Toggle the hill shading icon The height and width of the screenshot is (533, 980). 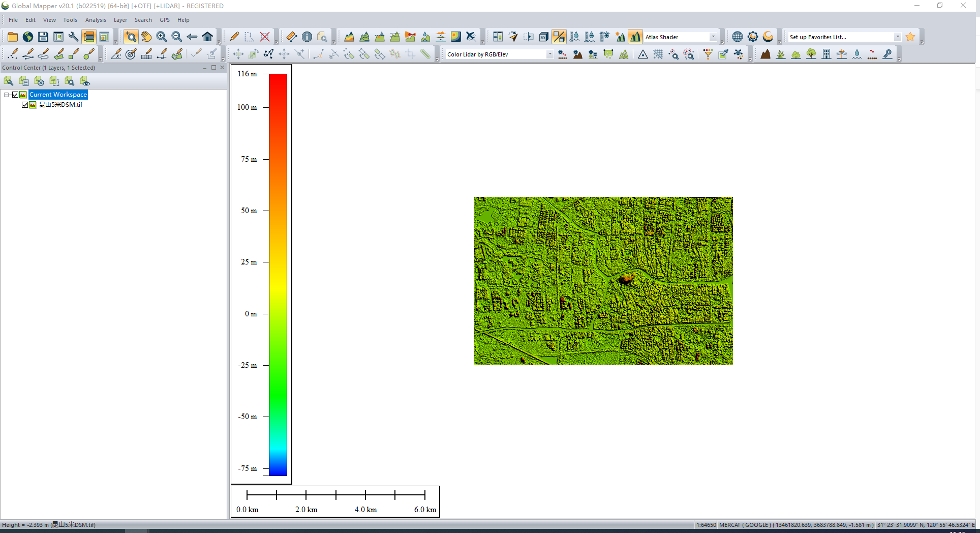click(635, 37)
